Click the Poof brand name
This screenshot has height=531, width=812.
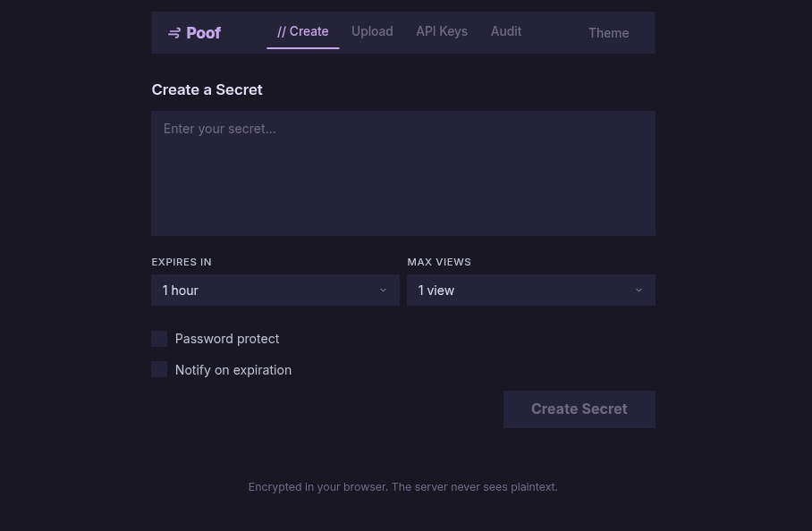coord(204,33)
